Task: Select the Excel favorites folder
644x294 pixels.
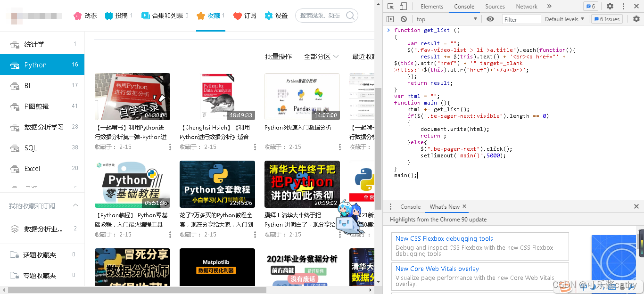Action: coord(42,168)
